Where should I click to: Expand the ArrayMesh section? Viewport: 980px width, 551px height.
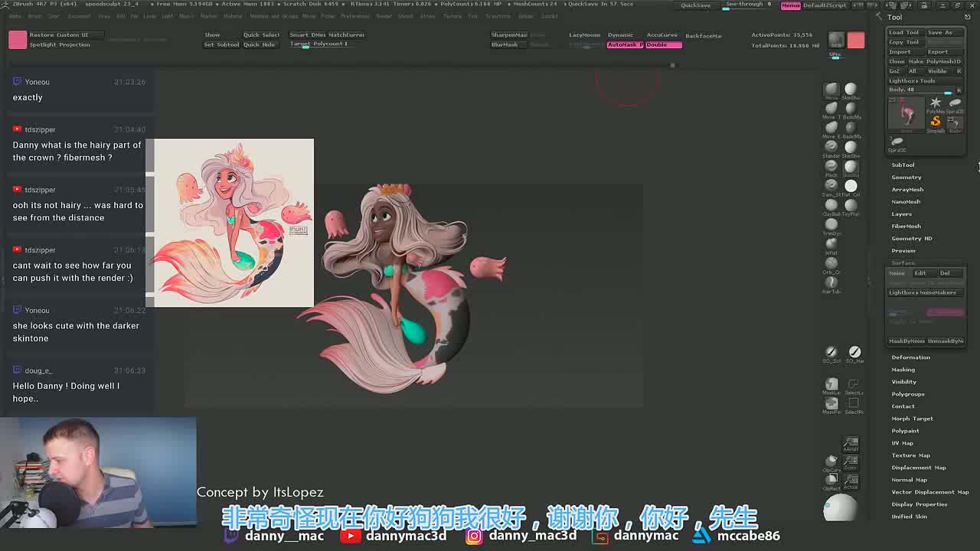point(907,190)
